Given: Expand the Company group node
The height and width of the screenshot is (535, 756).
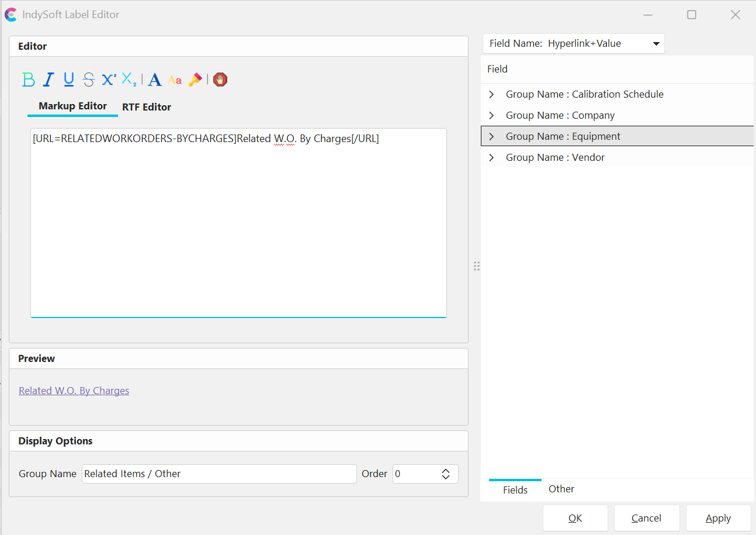Looking at the screenshot, I should click(x=491, y=115).
